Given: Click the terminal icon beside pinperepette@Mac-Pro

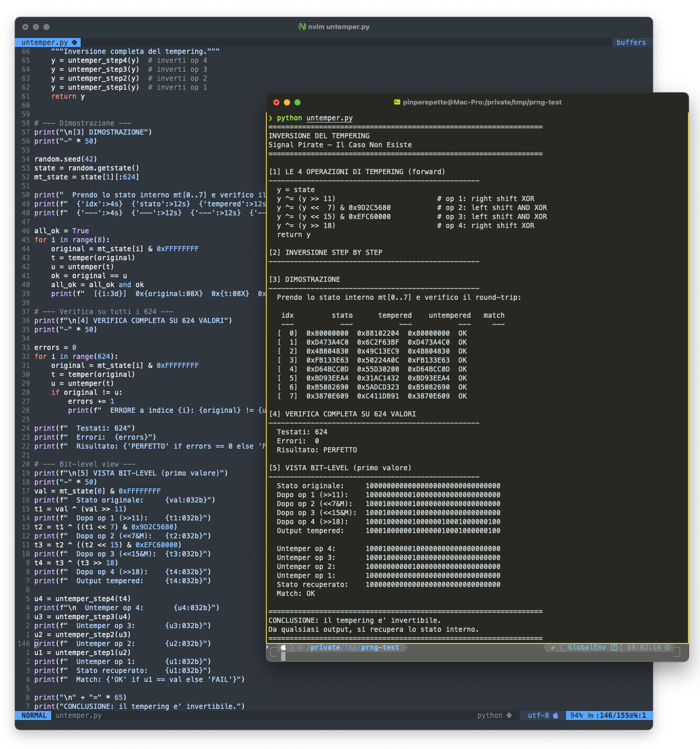Looking at the screenshot, I should [x=396, y=102].
